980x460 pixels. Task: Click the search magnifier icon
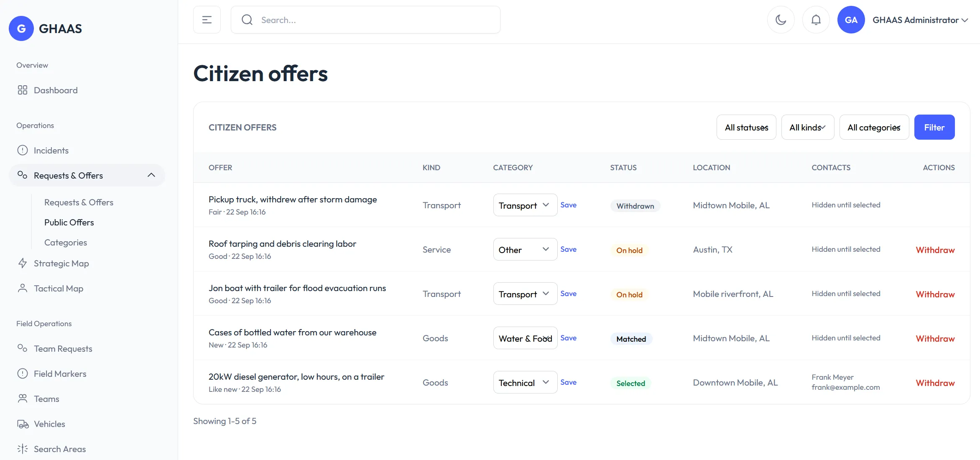pos(247,20)
